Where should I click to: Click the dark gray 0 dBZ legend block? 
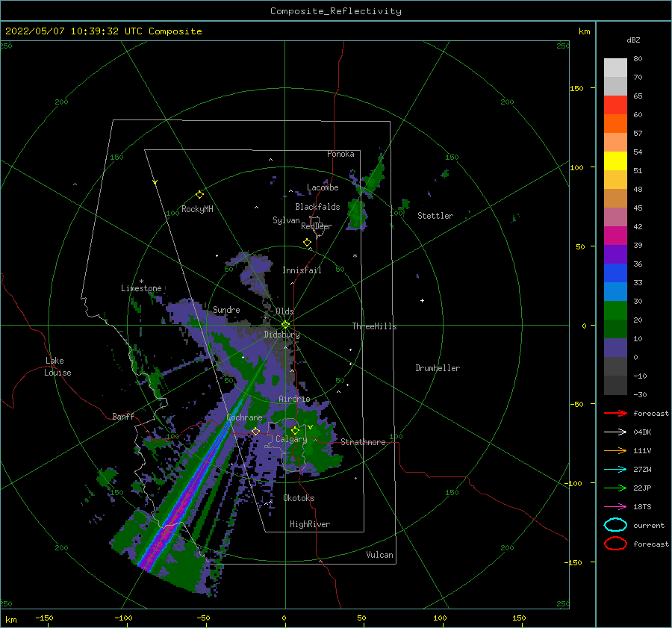615,366
